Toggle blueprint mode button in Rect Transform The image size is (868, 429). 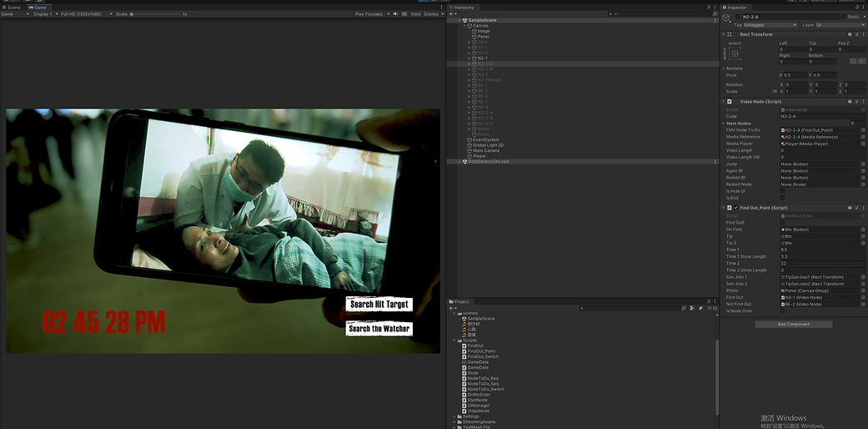coord(854,61)
